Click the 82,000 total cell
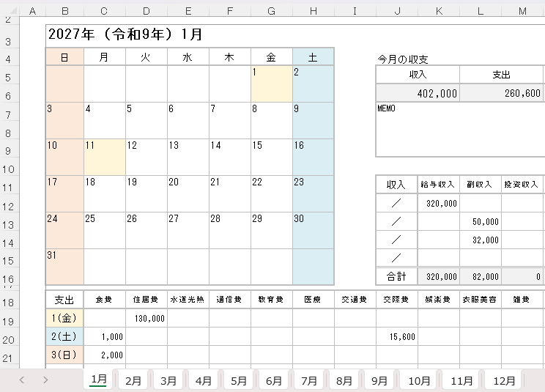Image resolution: width=545 pixels, height=392 pixels. click(x=480, y=277)
